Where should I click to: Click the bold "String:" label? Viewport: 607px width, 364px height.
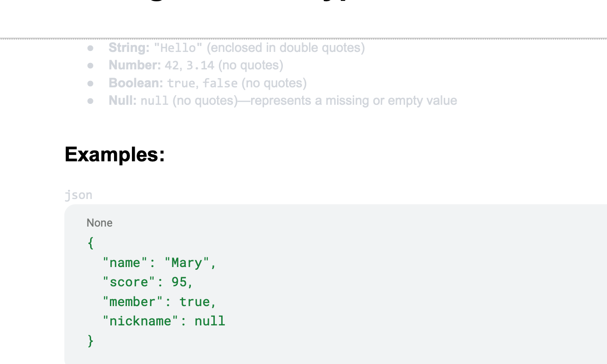(129, 48)
